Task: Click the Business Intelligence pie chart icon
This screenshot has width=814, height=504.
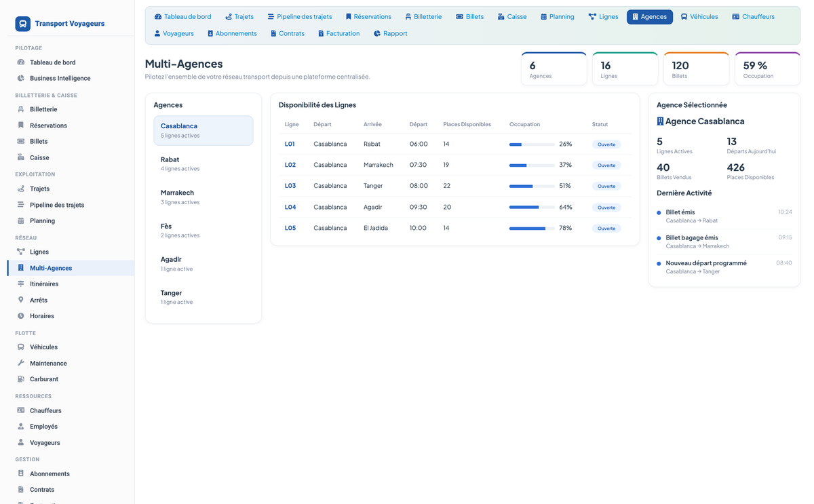Action: point(21,78)
